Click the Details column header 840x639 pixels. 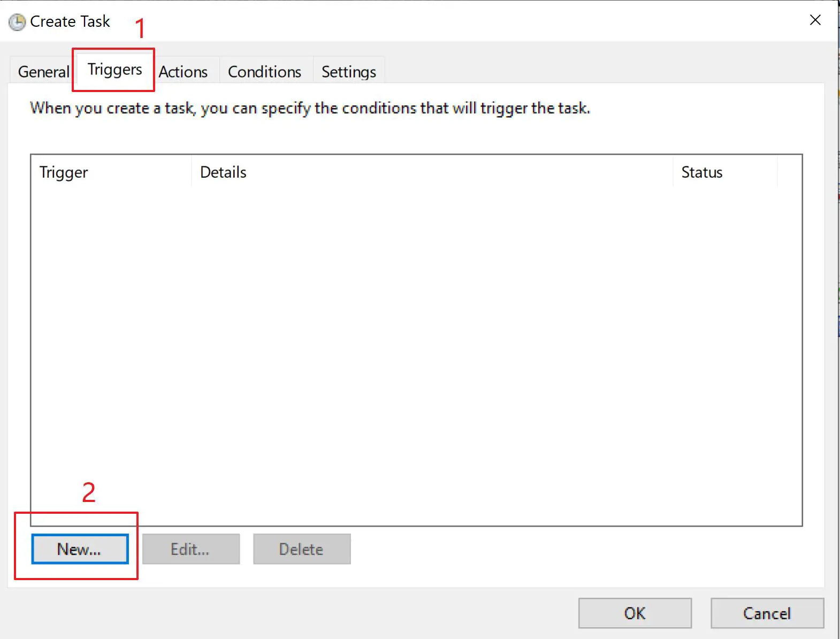pyautogui.click(x=432, y=172)
